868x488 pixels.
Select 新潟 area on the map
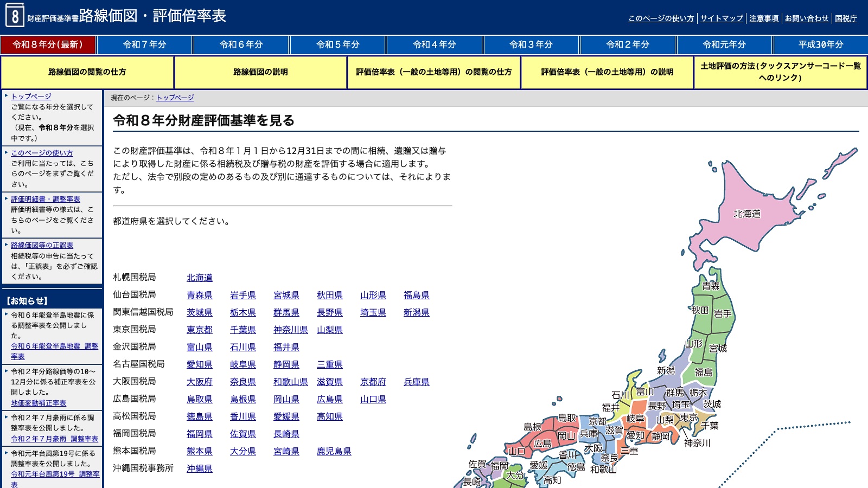click(x=666, y=370)
